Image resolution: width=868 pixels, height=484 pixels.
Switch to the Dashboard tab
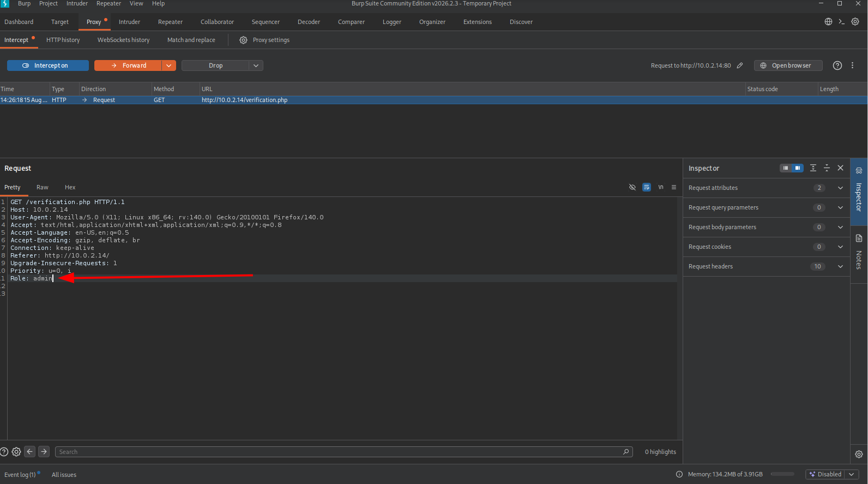click(x=19, y=22)
